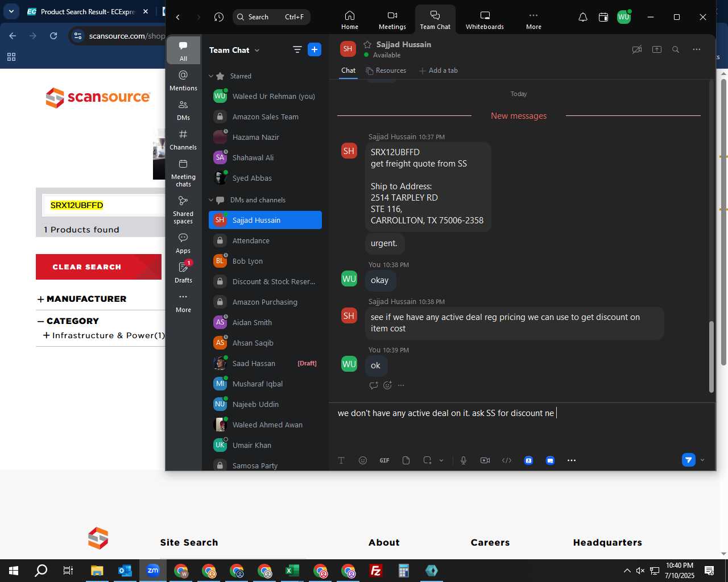The image size is (728, 582).
Task: Open history clock icon in Zoom
Action: (219, 17)
